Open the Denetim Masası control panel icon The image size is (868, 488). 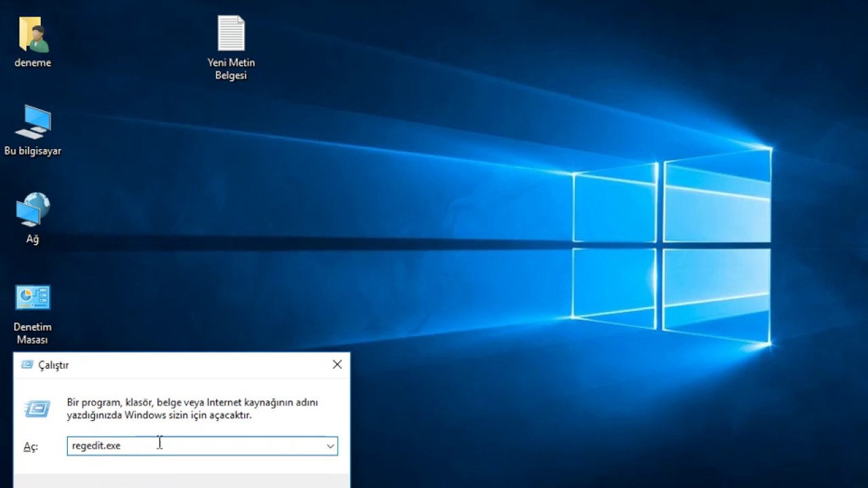33,298
